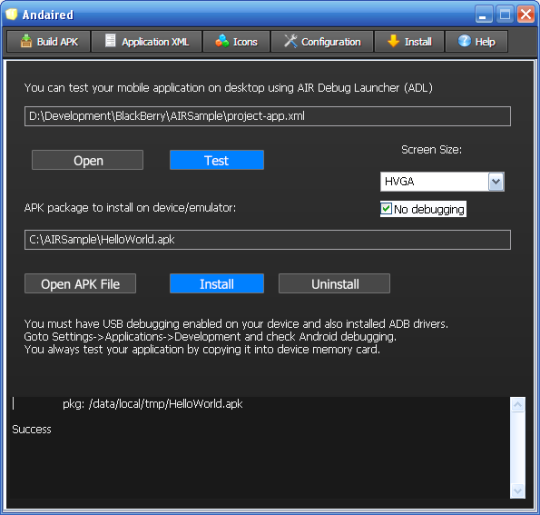The width and height of the screenshot is (540, 515).
Task: Click the Open button
Action: 87,160
